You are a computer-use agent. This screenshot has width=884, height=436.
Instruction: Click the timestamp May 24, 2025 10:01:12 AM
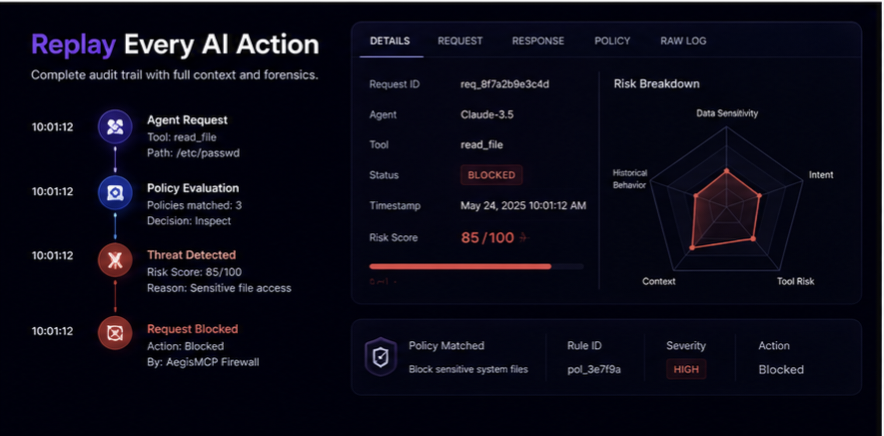523,206
